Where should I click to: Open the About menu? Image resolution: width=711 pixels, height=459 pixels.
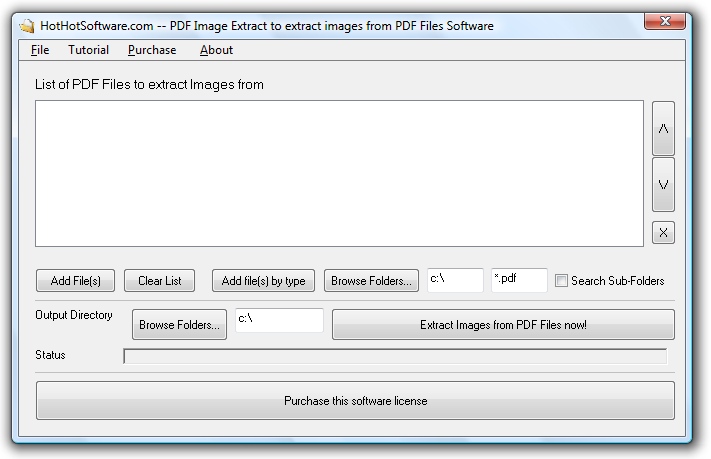[216, 50]
